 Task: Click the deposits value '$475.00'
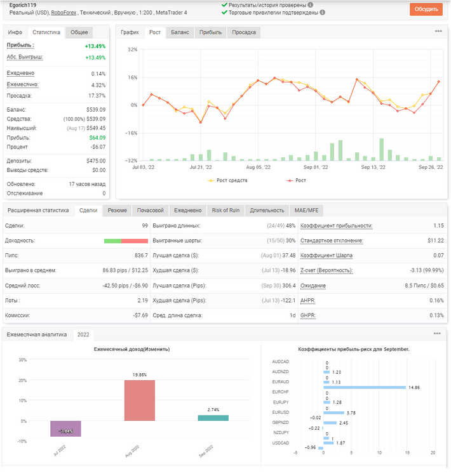click(x=96, y=161)
